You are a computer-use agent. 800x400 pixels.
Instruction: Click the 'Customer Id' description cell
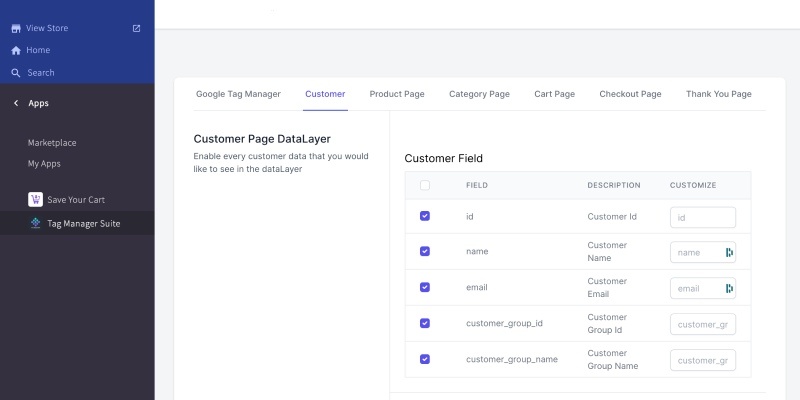coord(612,216)
